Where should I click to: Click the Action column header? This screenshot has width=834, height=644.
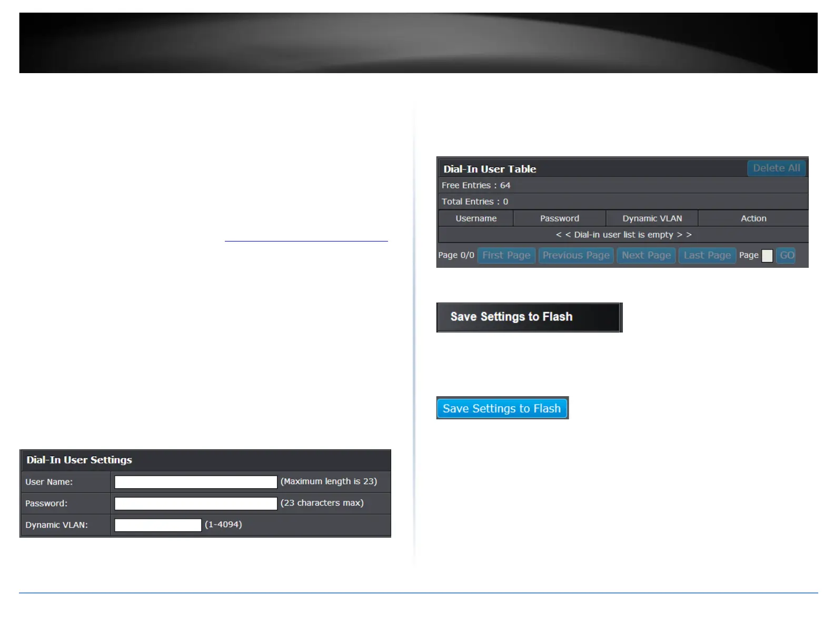pos(753,218)
